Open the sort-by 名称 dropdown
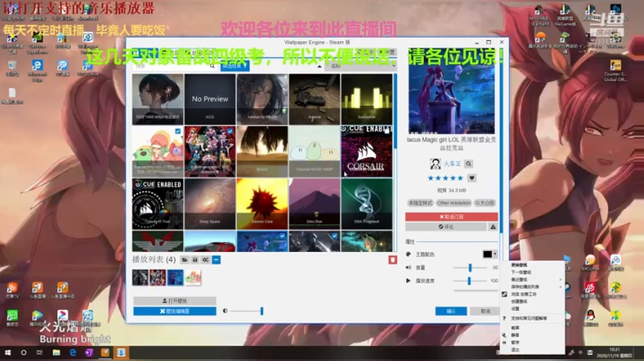Viewport: 644px width, 361px height. click(x=360, y=66)
